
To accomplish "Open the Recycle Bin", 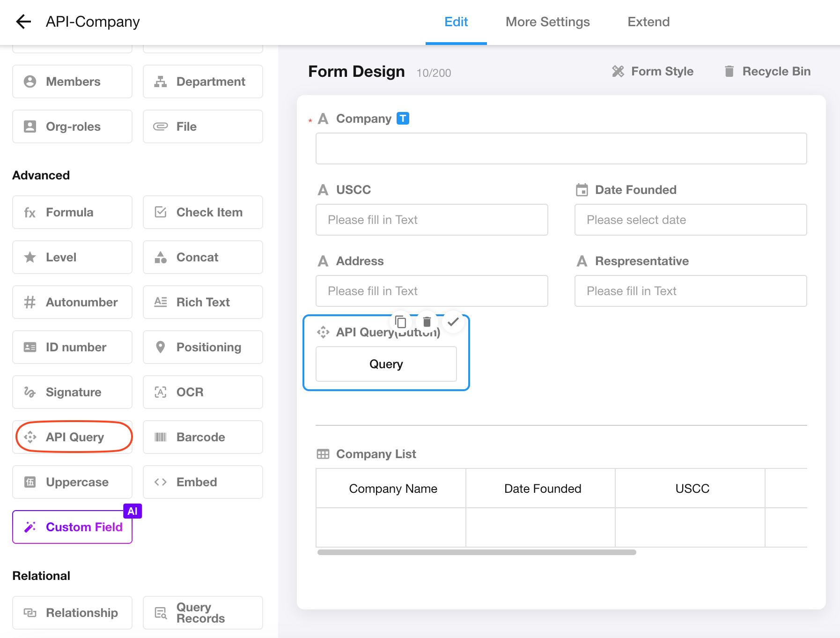I will 767,71.
